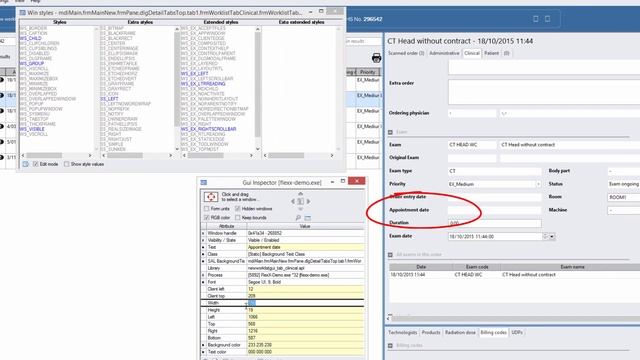Click the Width value field in Gui Inspector
The image size is (640, 360).
[x=305, y=303]
